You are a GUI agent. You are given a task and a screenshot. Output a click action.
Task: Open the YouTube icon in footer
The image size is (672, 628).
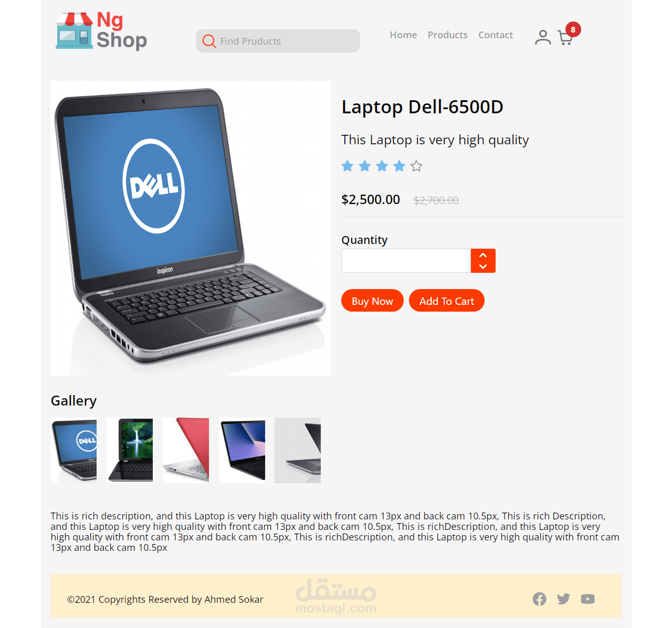tap(587, 599)
